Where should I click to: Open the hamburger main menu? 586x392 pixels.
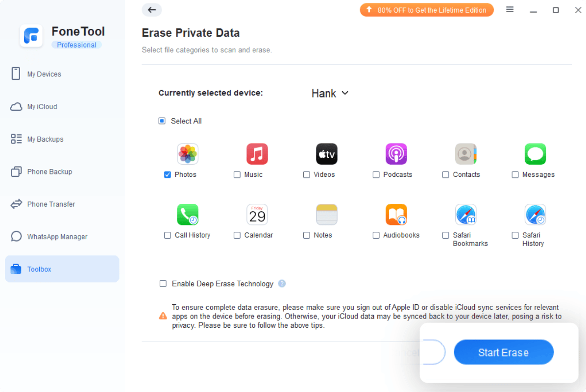coord(510,10)
